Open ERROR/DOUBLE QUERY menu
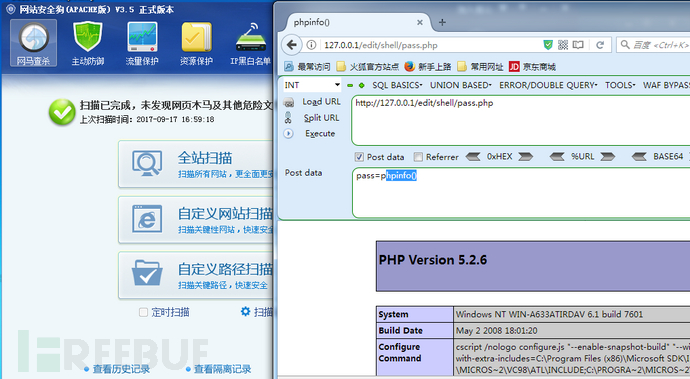This screenshot has height=379, width=690. point(548,85)
